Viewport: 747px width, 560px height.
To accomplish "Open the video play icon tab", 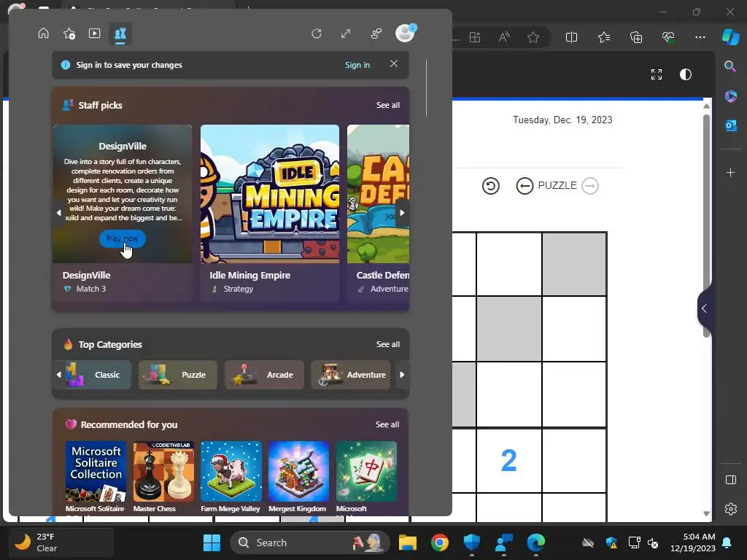I will pyautogui.click(x=94, y=34).
